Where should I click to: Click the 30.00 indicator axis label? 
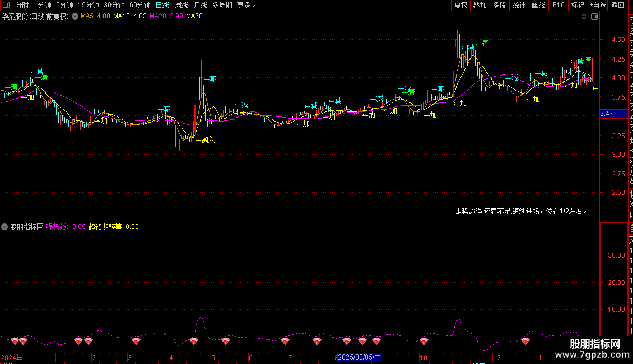616,255
